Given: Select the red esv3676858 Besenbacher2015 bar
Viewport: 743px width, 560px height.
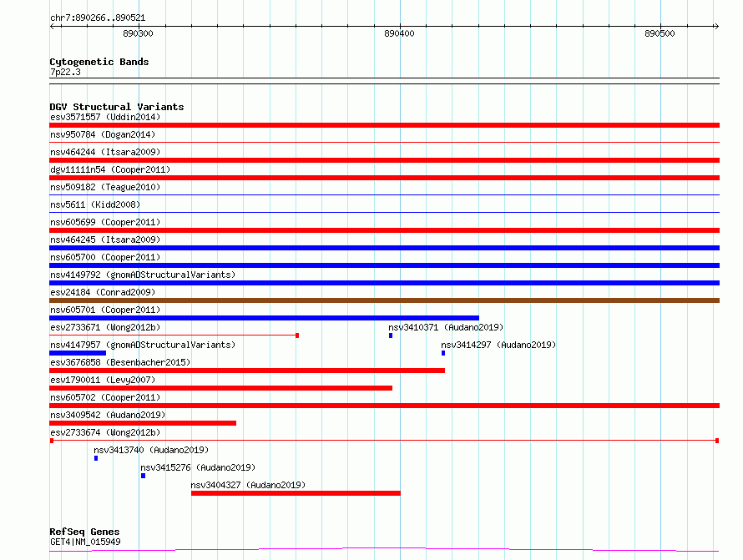Looking at the screenshot, I should point(247,371).
